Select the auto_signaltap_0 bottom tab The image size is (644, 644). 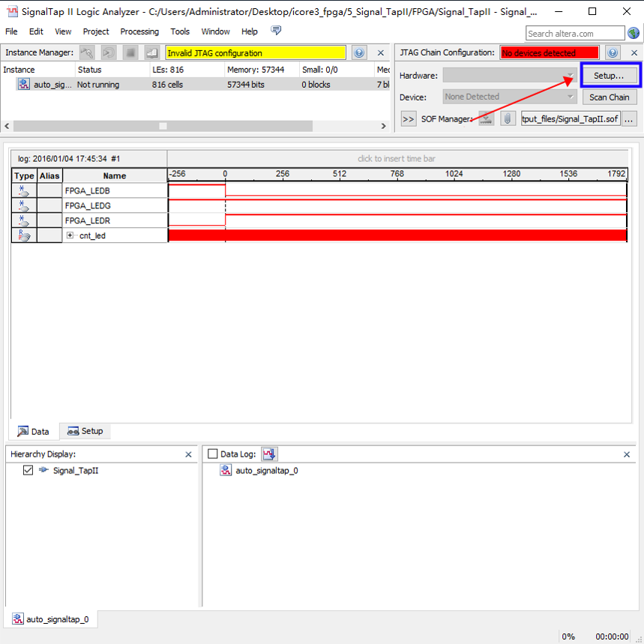pos(50,619)
